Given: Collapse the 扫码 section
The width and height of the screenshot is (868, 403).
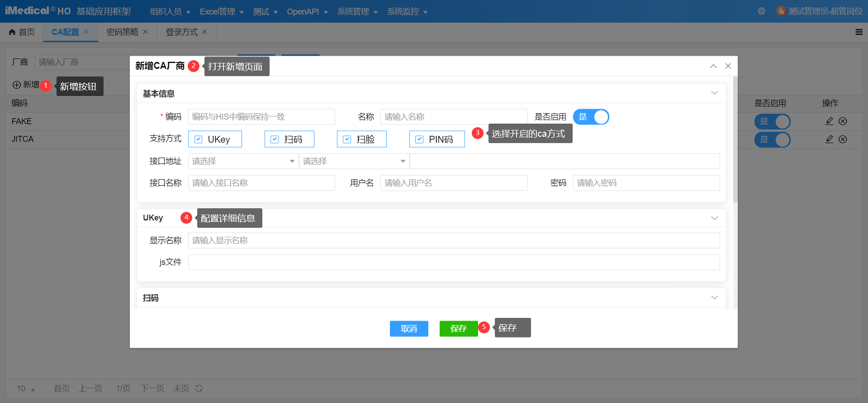Looking at the screenshot, I should coord(715,297).
